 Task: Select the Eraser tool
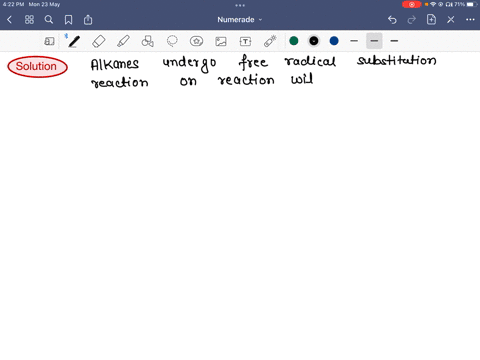click(x=99, y=41)
